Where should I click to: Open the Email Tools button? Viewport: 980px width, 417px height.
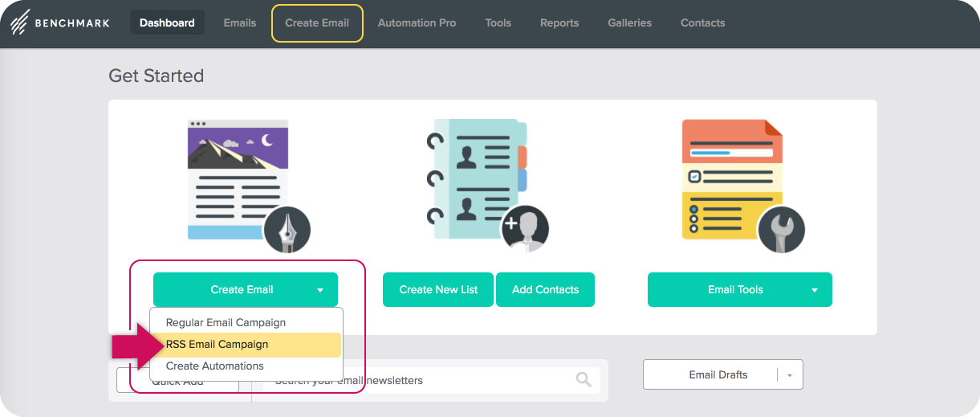click(740, 289)
